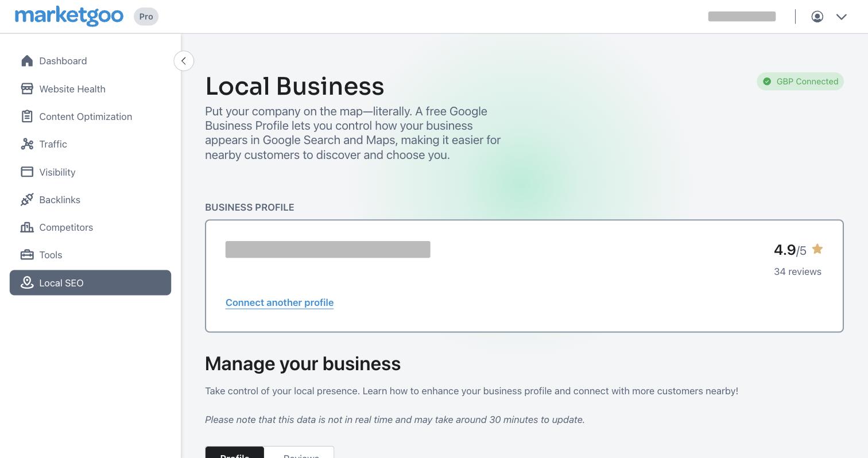Click the GBP Connected status badge

(x=800, y=81)
